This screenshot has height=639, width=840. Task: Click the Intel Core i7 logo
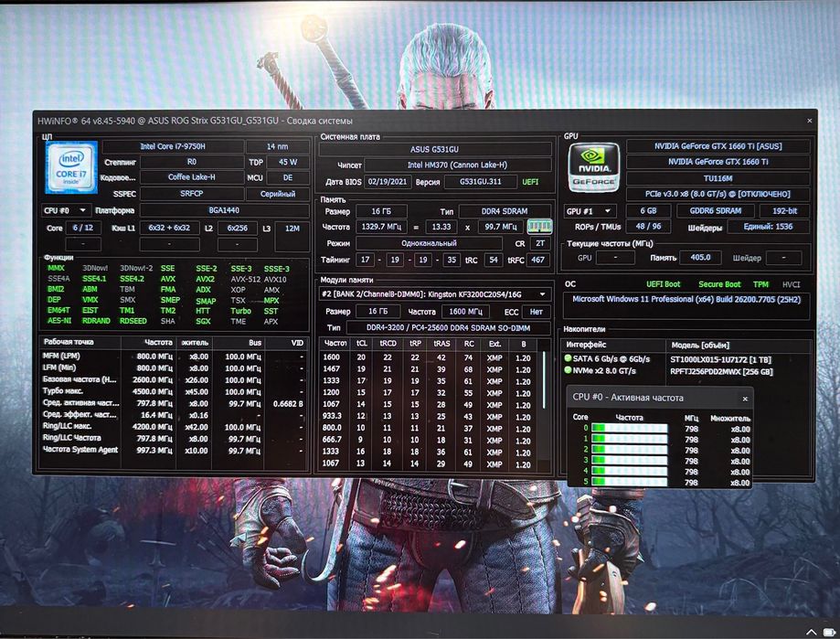[x=71, y=167]
